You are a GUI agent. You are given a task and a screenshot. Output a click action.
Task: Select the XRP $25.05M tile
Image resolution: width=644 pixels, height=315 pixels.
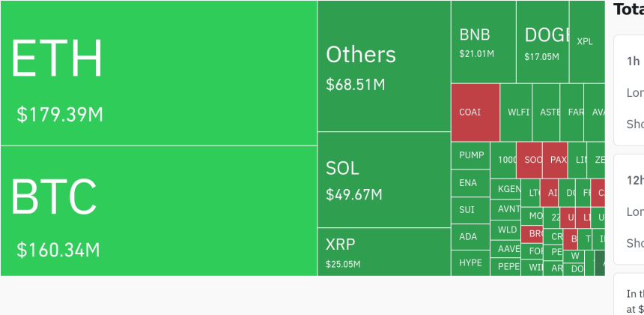coord(383,252)
